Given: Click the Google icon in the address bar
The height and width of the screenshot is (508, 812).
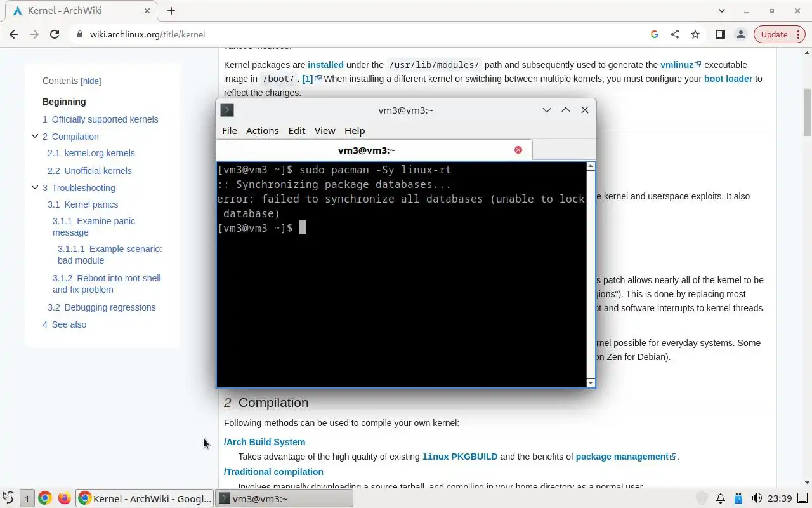Looking at the screenshot, I should tap(655, 34).
